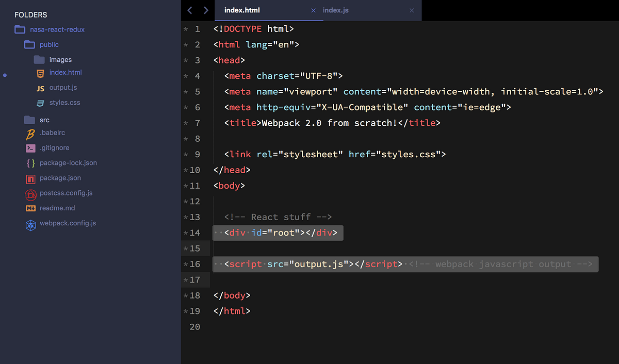Close the index.js tab
The width and height of the screenshot is (619, 364).
click(x=412, y=10)
